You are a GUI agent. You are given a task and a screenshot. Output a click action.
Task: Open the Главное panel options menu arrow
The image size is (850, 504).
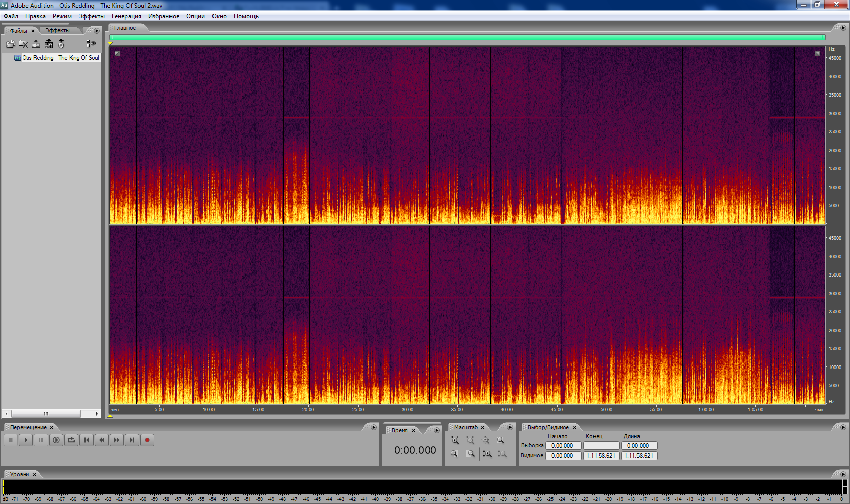click(843, 28)
